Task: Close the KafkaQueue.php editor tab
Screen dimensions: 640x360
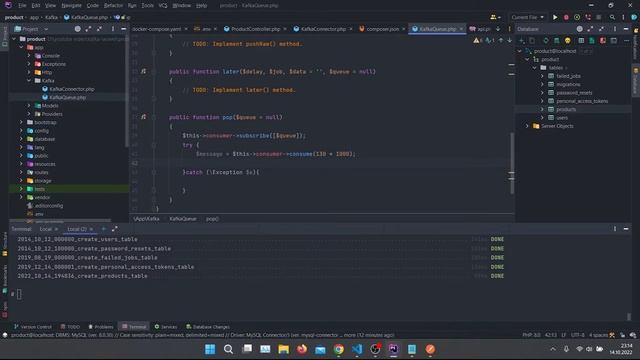Action: pyautogui.click(x=461, y=29)
